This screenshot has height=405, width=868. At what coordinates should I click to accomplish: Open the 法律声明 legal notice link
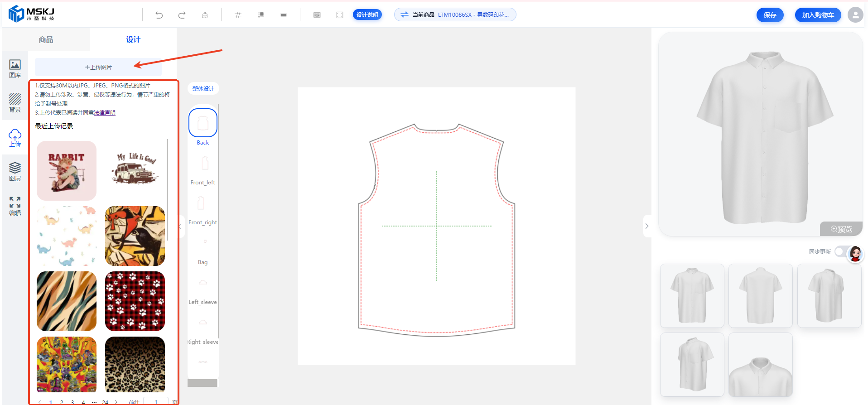point(105,113)
